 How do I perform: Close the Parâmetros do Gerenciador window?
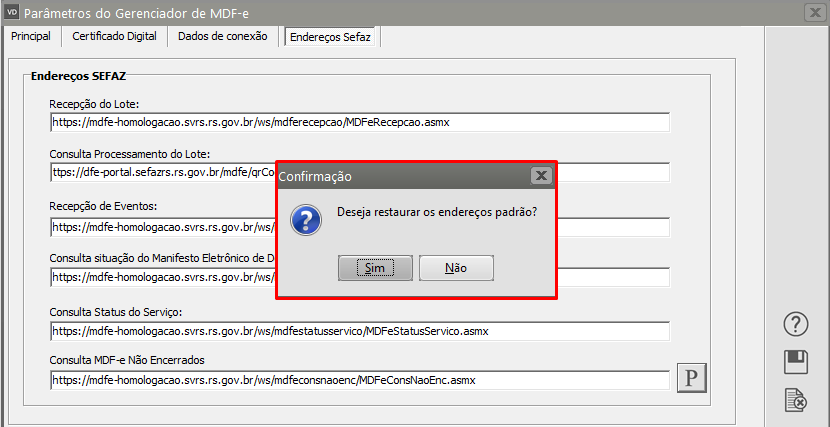815,12
